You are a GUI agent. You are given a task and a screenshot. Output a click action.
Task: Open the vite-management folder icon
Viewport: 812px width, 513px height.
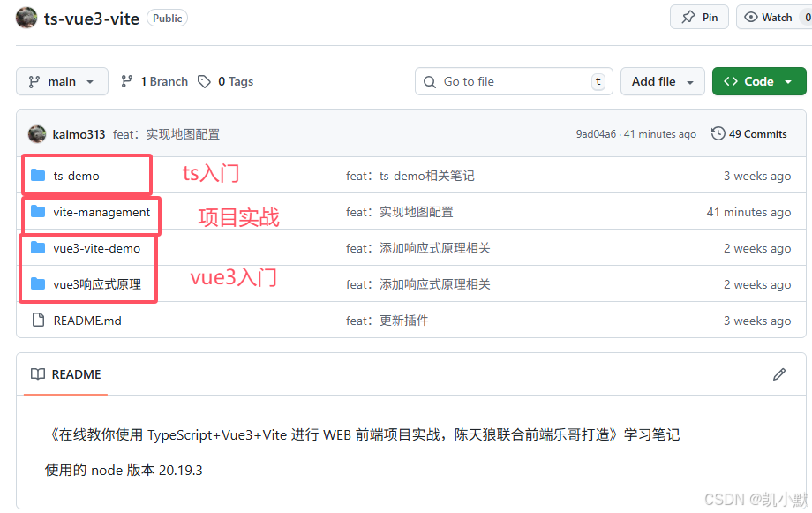38,211
